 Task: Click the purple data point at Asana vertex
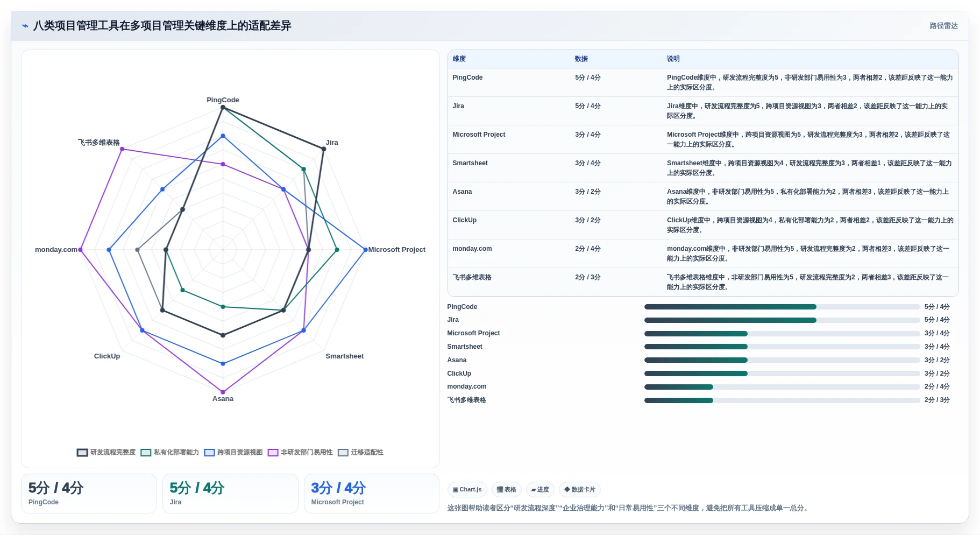pyautogui.click(x=223, y=392)
